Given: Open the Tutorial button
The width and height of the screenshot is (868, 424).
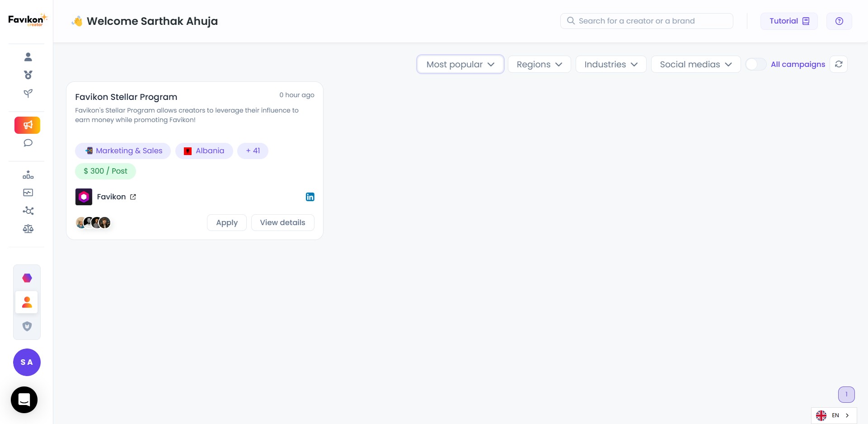Looking at the screenshot, I should pyautogui.click(x=789, y=21).
